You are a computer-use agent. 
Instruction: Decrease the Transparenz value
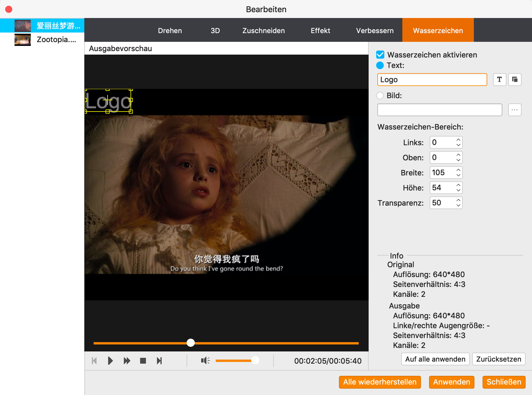458,205
